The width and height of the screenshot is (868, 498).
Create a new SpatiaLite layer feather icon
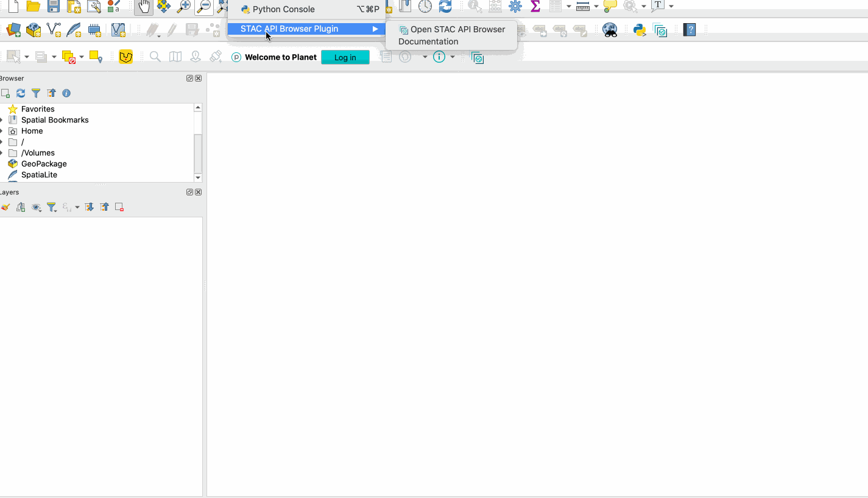click(x=74, y=29)
